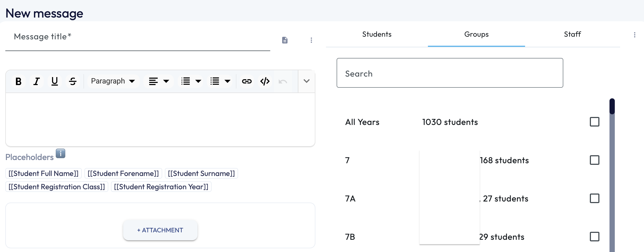
Task: Click the message template document icon
Action: pyautogui.click(x=285, y=40)
